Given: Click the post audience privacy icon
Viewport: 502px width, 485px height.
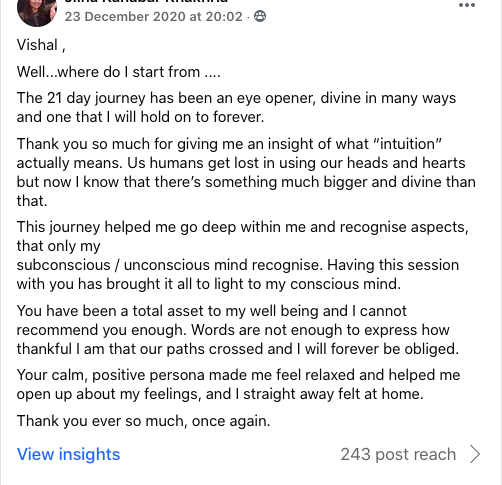Looking at the screenshot, I should coord(260,16).
